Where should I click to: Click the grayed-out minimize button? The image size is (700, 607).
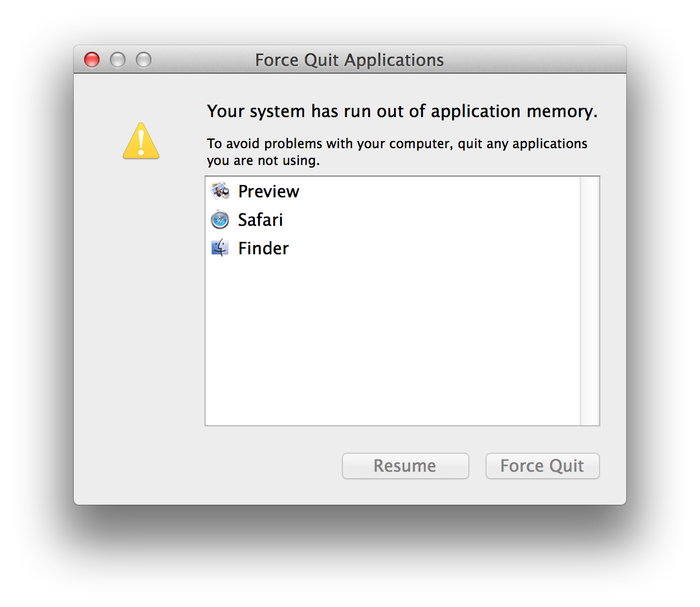click(x=118, y=60)
